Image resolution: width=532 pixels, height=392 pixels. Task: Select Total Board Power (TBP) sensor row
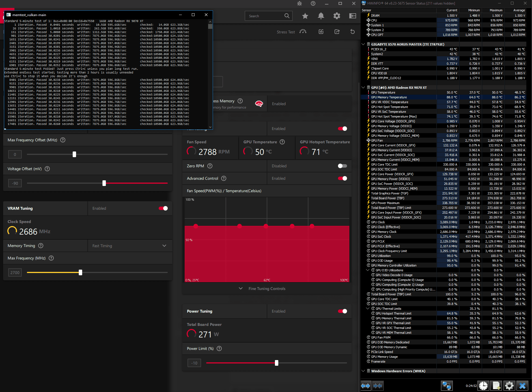pyautogui.click(x=444, y=198)
